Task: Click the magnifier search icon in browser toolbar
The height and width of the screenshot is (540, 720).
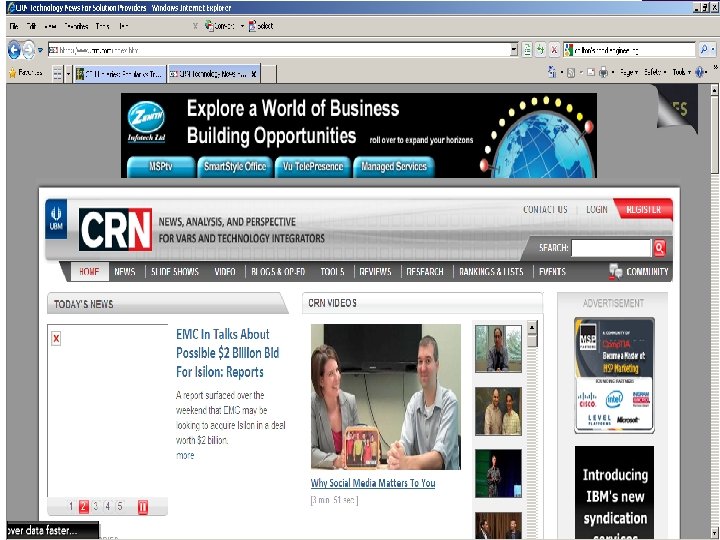Action: (x=704, y=50)
